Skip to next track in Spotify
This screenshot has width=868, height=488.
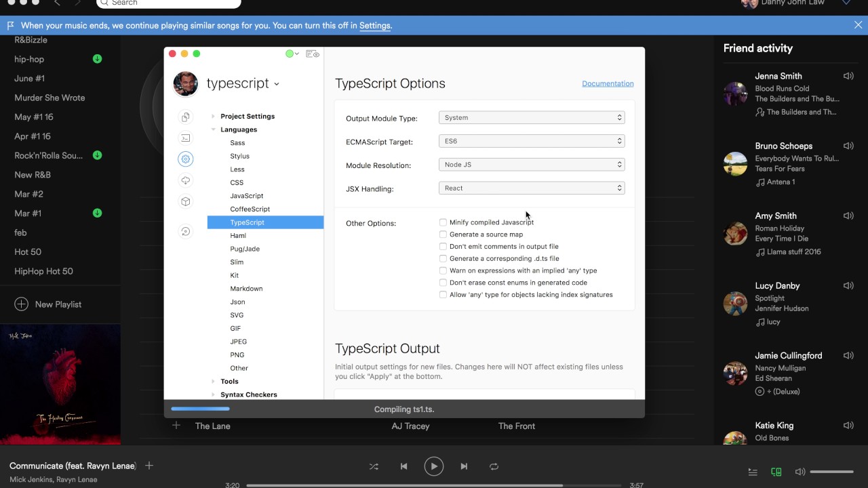[x=464, y=466]
